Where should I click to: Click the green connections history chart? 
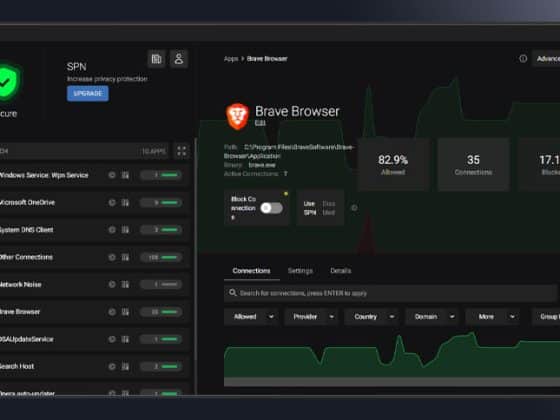point(392,354)
